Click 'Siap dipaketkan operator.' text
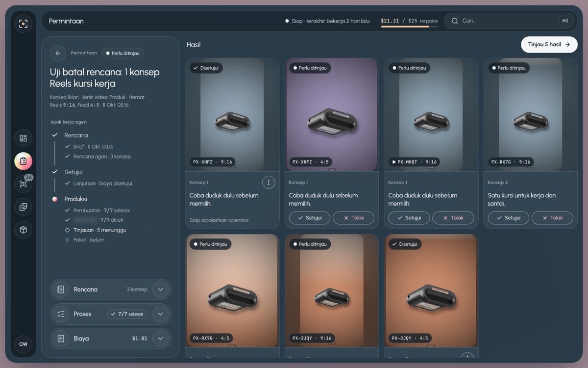Screen dimensions: 588x368 (219, 220)
